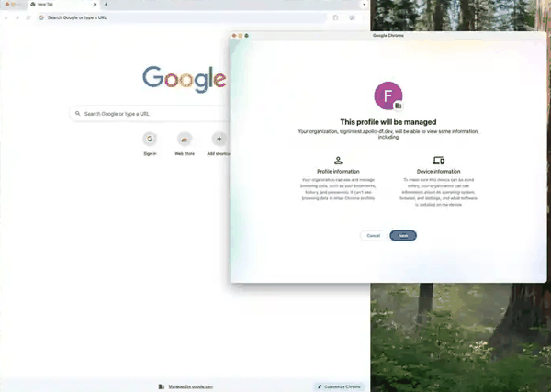Open the Customize Chrome button
Image resolution: width=551 pixels, height=392 pixels.
point(339,386)
